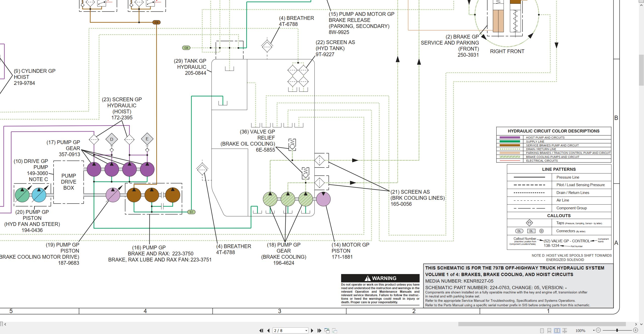The image size is (644, 334).
Task: Click the horizontal scrollbar right arrow
Action: pos(636,324)
